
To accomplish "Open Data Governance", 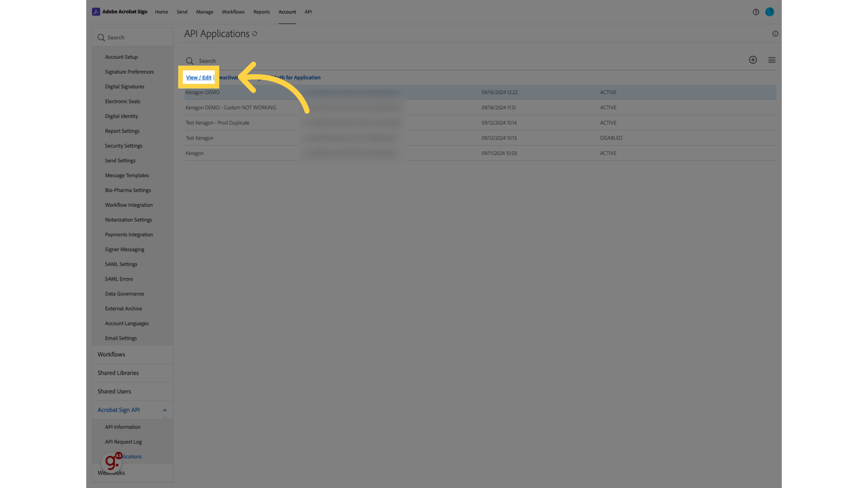I will 124,294.
